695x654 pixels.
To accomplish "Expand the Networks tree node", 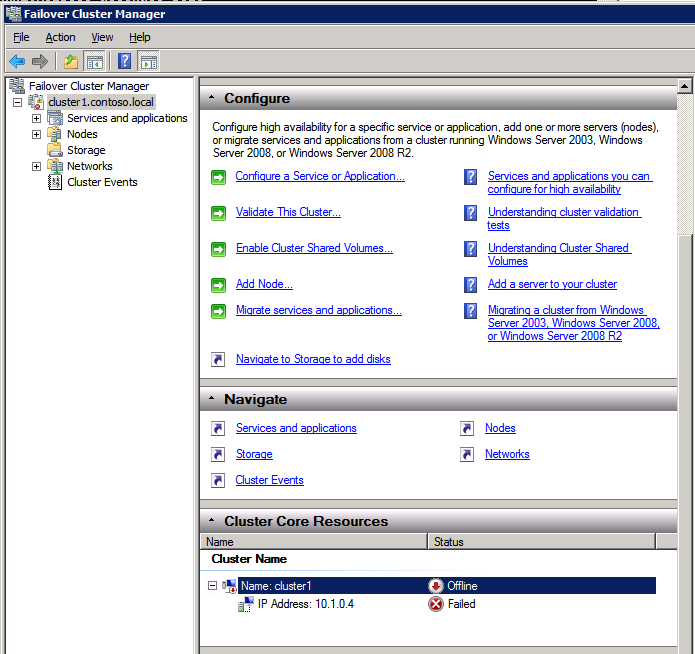I will pos(36,166).
